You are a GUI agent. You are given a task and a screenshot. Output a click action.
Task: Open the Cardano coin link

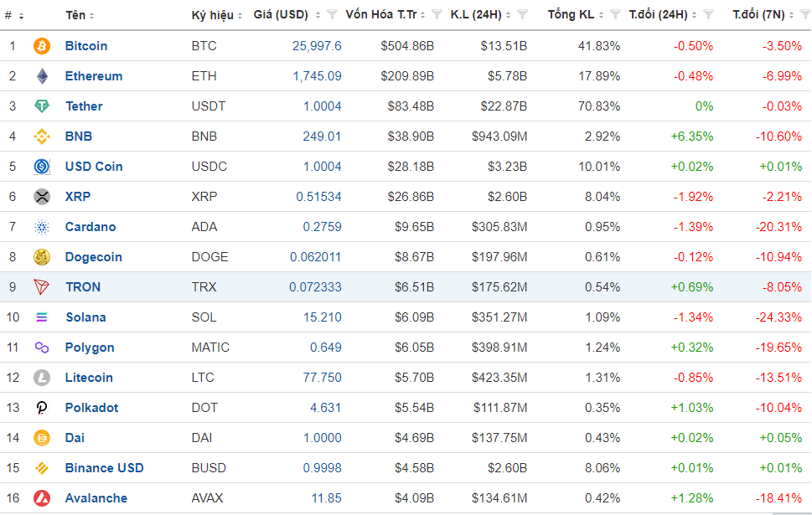(91, 227)
